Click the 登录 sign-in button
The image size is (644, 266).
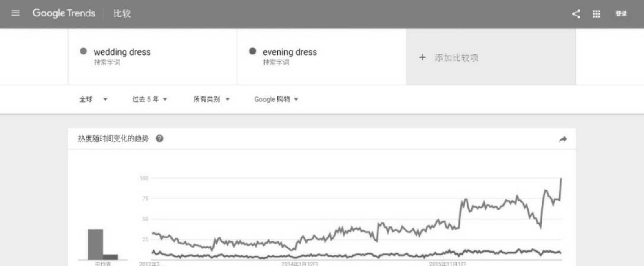pos(621,14)
